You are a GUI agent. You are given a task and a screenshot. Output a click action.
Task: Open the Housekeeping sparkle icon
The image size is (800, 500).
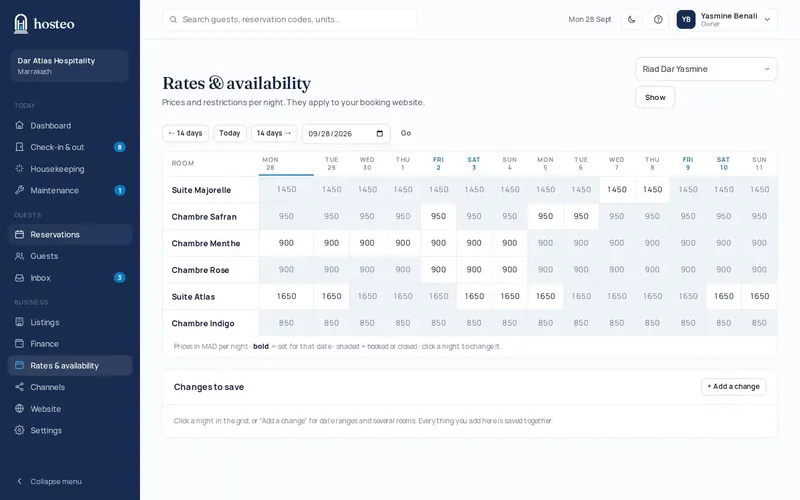[x=19, y=168]
